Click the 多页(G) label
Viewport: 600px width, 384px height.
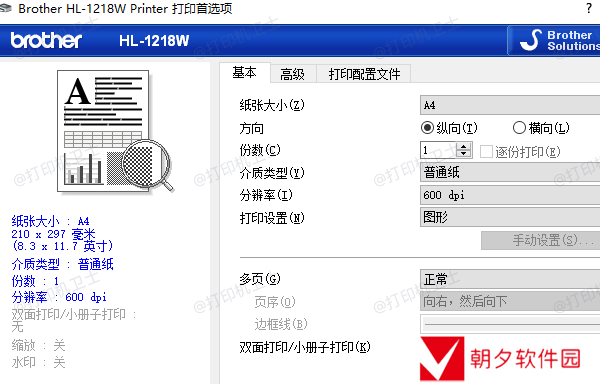point(260,279)
